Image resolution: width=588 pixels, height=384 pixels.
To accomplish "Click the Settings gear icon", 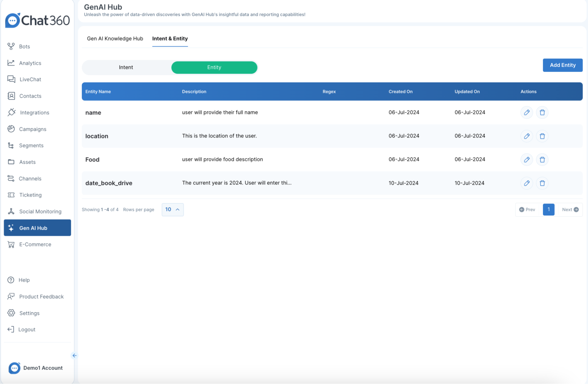I will 11,313.
